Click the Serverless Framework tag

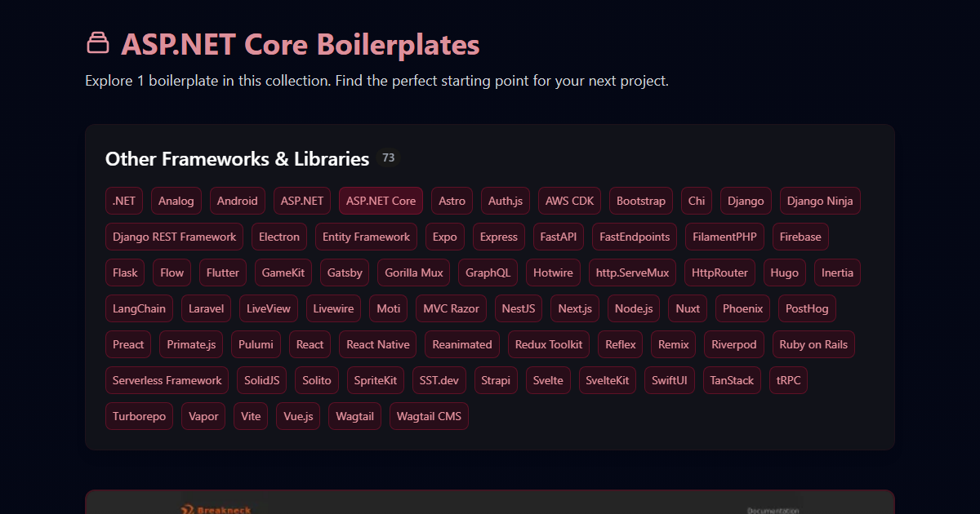tap(167, 379)
